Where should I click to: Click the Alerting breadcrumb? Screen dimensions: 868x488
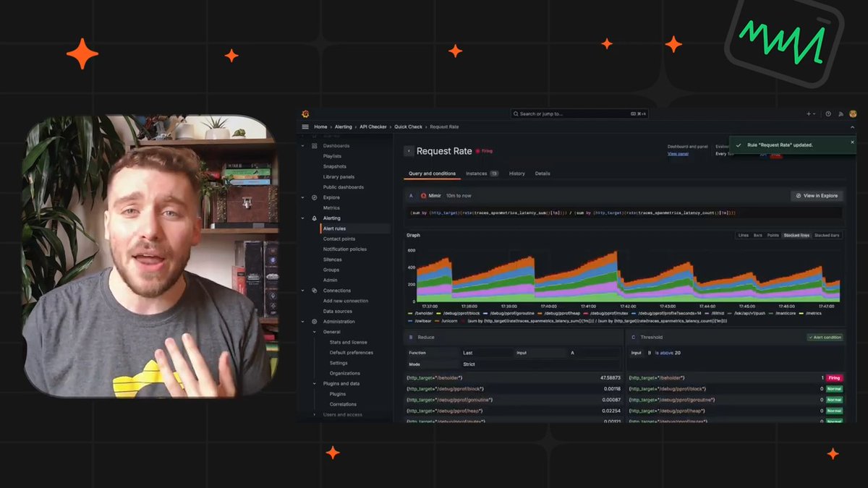click(344, 127)
